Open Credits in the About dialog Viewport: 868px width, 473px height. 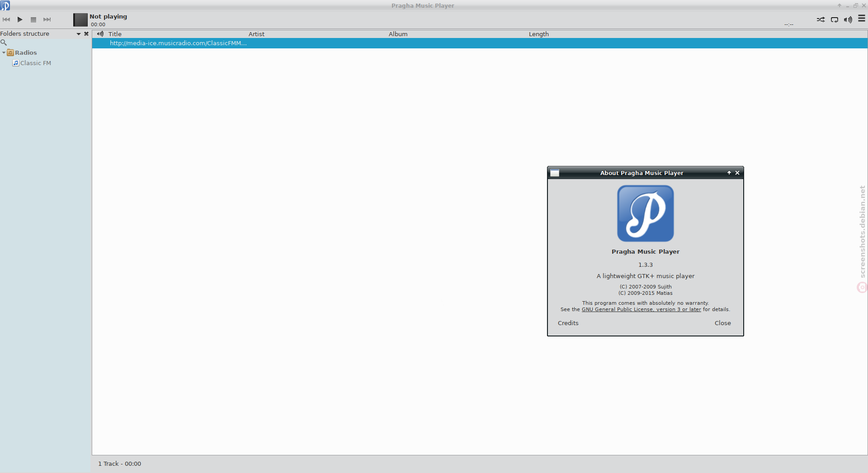click(x=568, y=323)
